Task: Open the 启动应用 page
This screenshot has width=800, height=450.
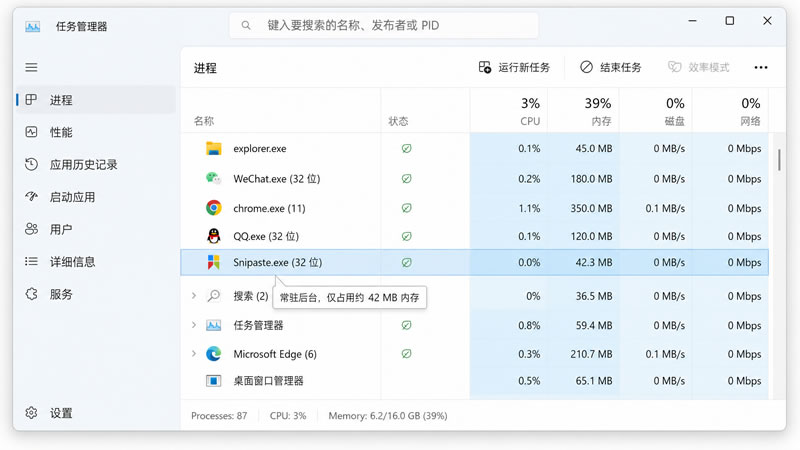Action: click(x=97, y=197)
